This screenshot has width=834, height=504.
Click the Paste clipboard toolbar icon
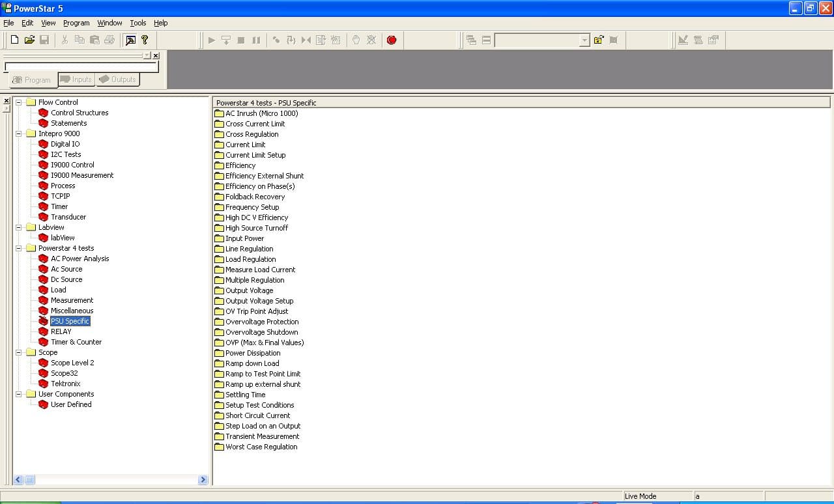pyautogui.click(x=94, y=40)
